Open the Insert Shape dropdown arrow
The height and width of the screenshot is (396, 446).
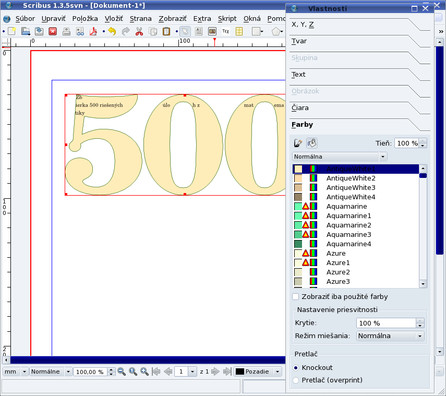(x=263, y=32)
